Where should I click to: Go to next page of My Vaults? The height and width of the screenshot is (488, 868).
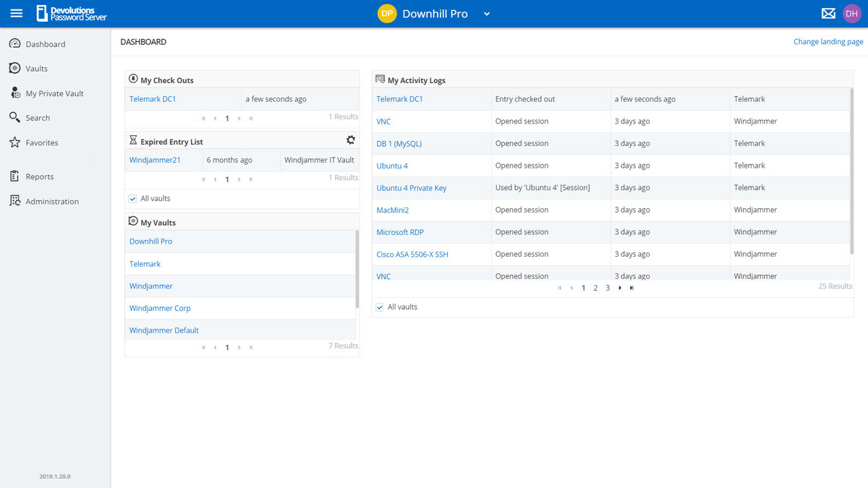click(x=239, y=348)
